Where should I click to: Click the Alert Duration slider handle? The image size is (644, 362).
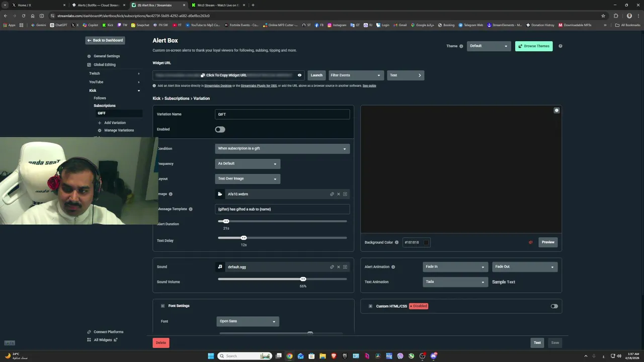pos(226,221)
